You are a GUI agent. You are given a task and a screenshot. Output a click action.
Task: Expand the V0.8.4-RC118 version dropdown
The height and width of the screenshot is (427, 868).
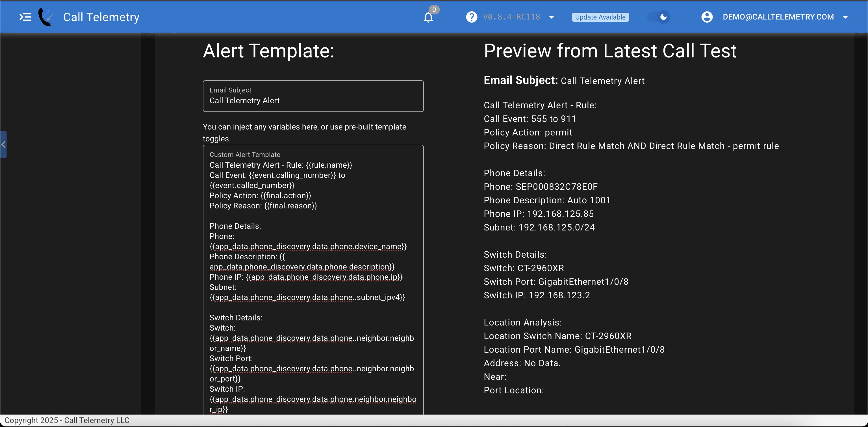click(552, 17)
